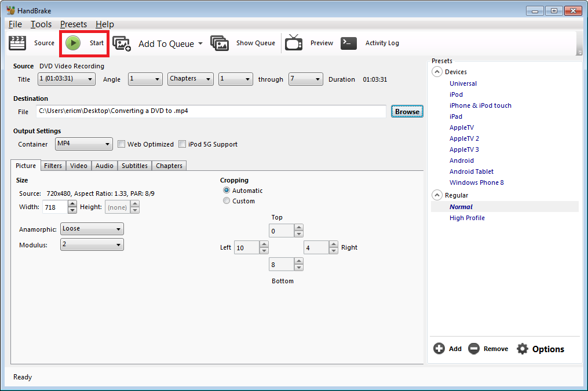Screen dimensions: 588x391
Task: Increase Left crop value stepper
Action: [264, 244]
